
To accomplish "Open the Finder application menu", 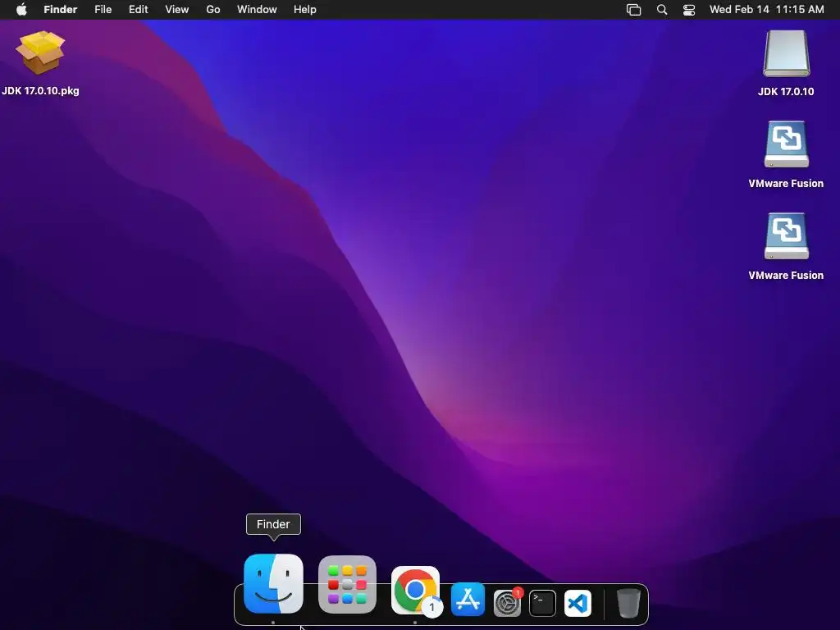I will pyautogui.click(x=61, y=10).
